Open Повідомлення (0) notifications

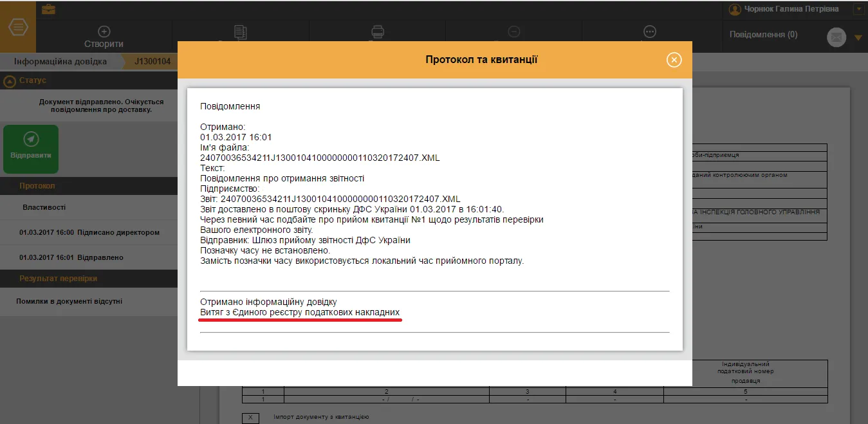tap(763, 35)
